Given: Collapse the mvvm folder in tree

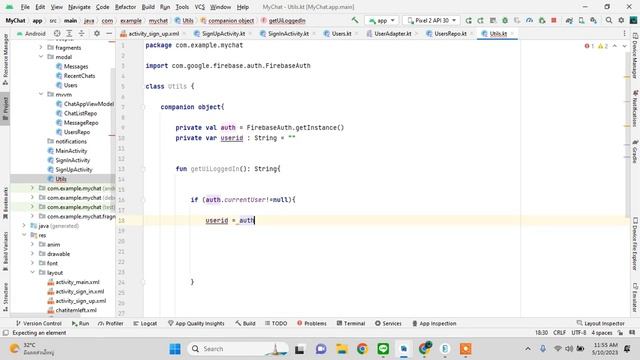Looking at the screenshot, I should 41,94.
